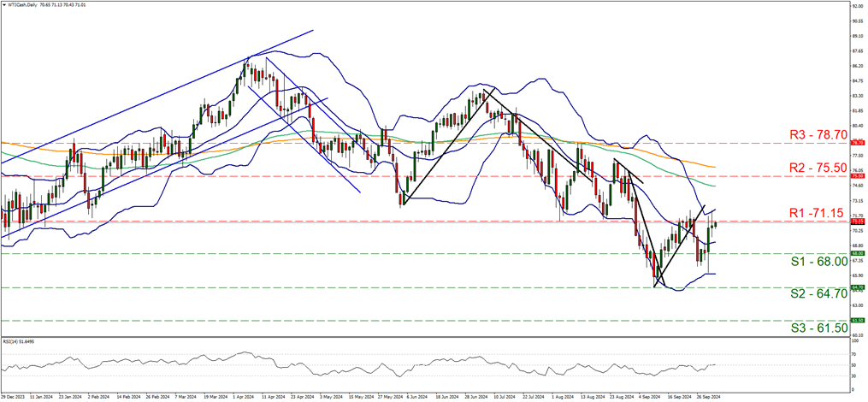Click the S3 - 61.50 support label
The image size is (868, 402).
coord(818,328)
